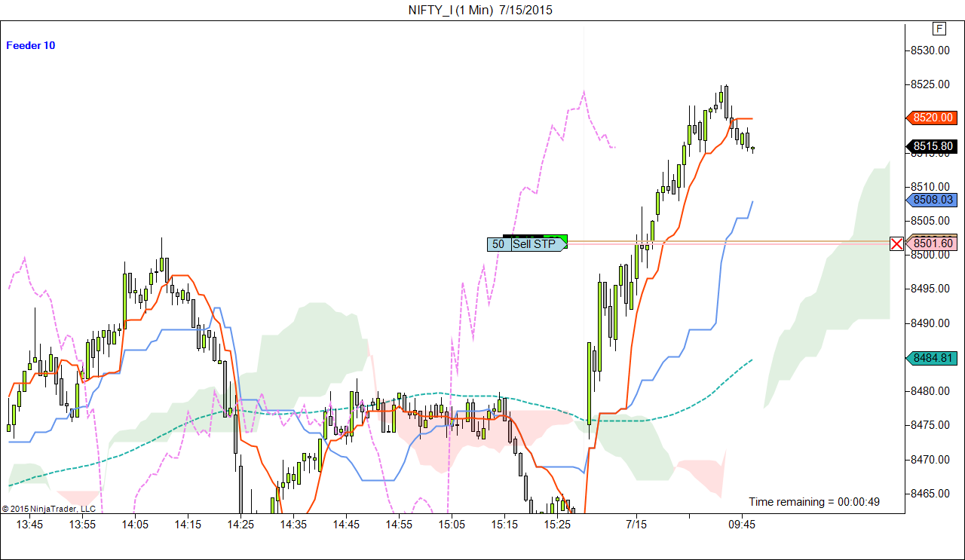Viewport: 965px width, 560px height.
Task: Click the Feeder 10 label
Action: coord(31,45)
